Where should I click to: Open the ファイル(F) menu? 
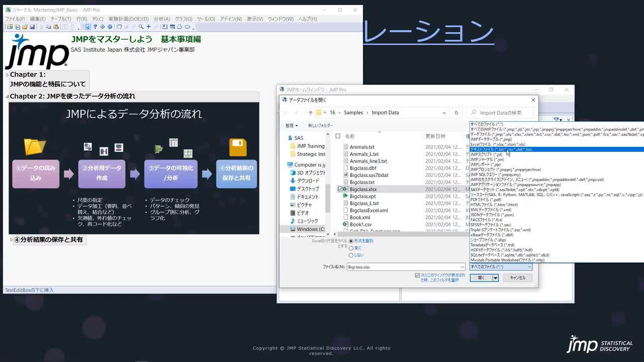[15, 19]
